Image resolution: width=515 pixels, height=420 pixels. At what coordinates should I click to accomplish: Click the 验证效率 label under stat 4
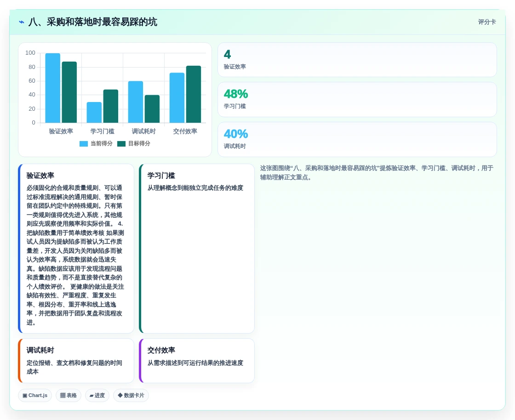(x=235, y=67)
